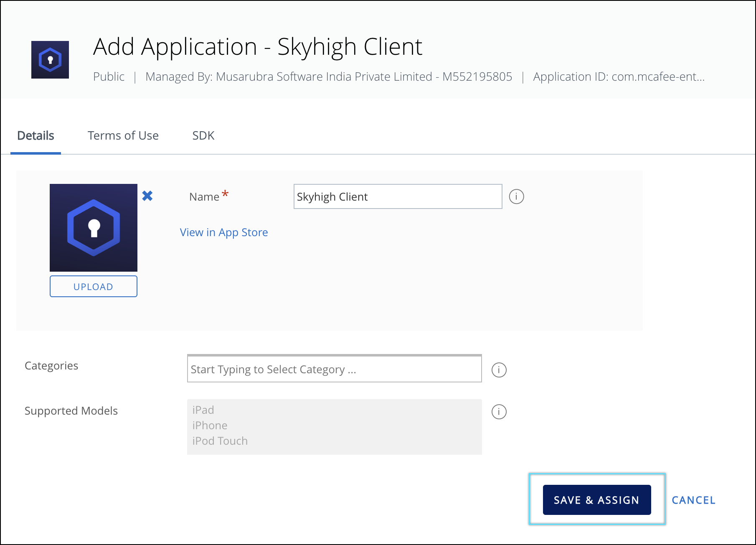Screen dimensions: 756x545
Task: Select iPod Touch in Supported Models list
Action: pyautogui.click(x=220, y=441)
